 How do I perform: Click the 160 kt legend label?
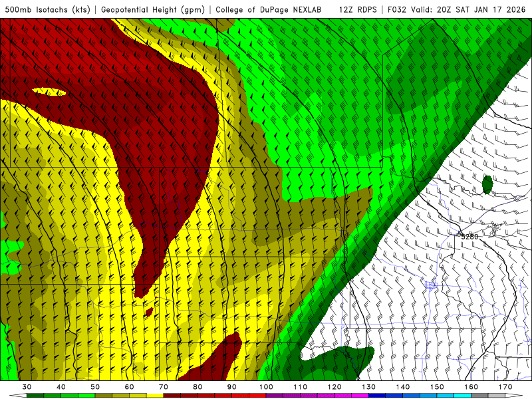point(471,387)
